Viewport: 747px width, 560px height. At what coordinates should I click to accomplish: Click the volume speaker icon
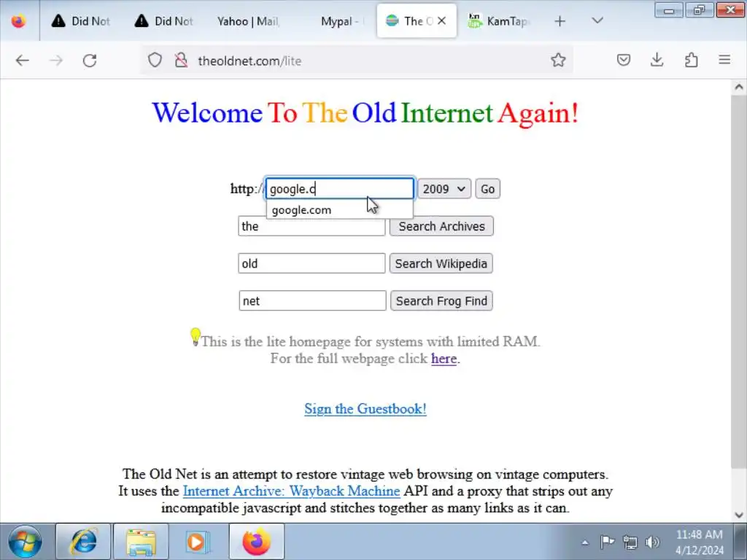[x=652, y=542]
